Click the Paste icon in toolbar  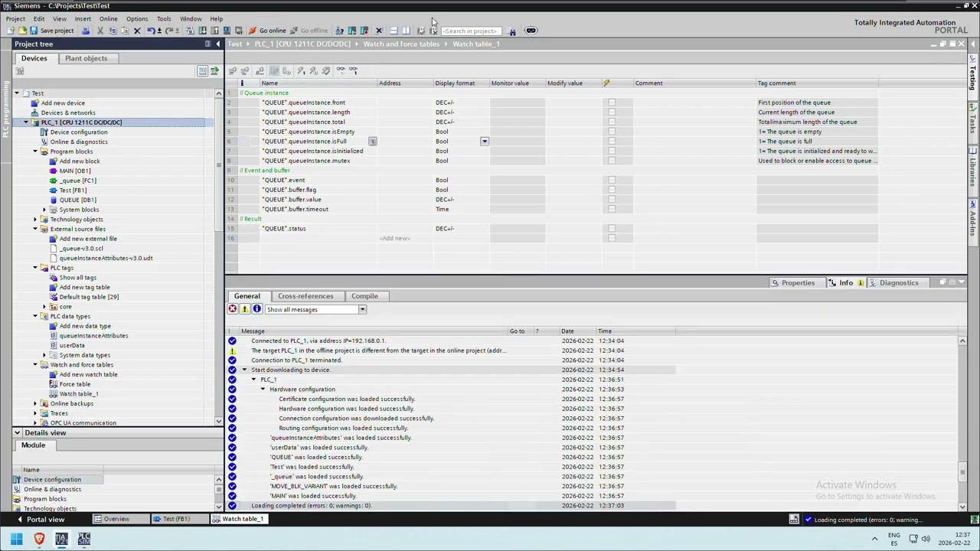coord(125,31)
